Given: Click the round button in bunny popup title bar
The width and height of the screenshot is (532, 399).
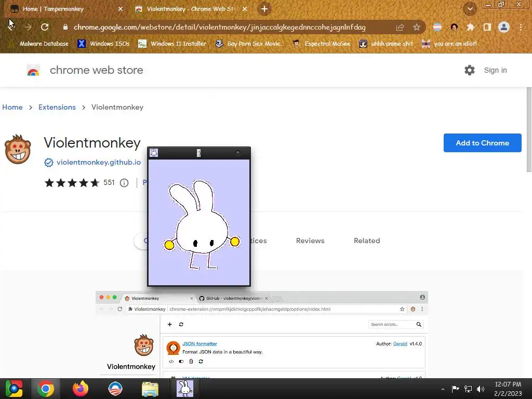Looking at the screenshot, I should (x=238, y=153).
